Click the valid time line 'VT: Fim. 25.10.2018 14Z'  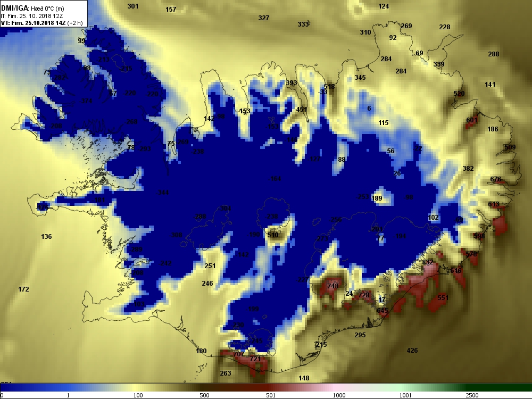point(33,23)
